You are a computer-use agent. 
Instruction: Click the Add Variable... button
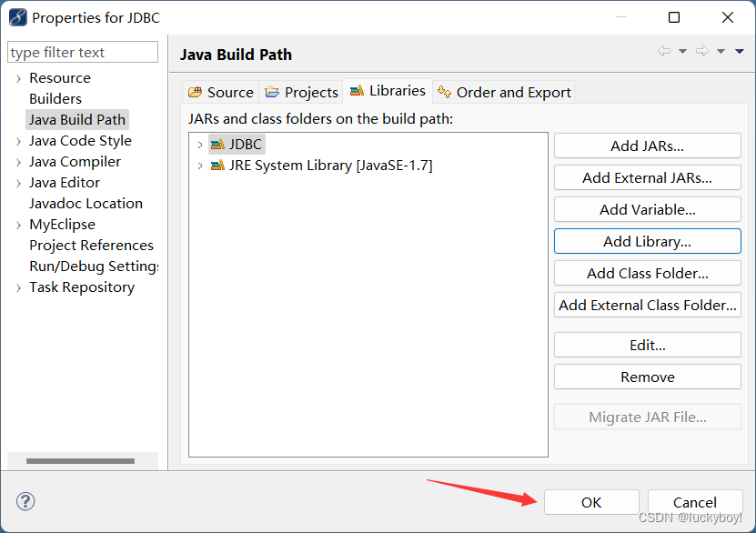click(x=647, y=209)
